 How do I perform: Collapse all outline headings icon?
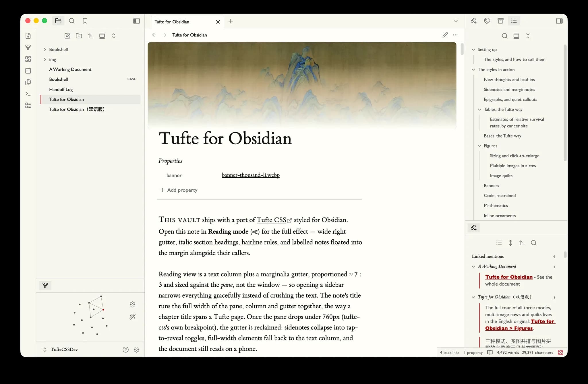pyautogui.click(x=528, y=36)
